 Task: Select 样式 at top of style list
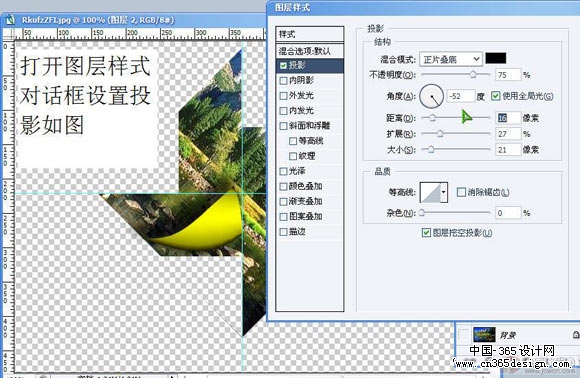309,34
